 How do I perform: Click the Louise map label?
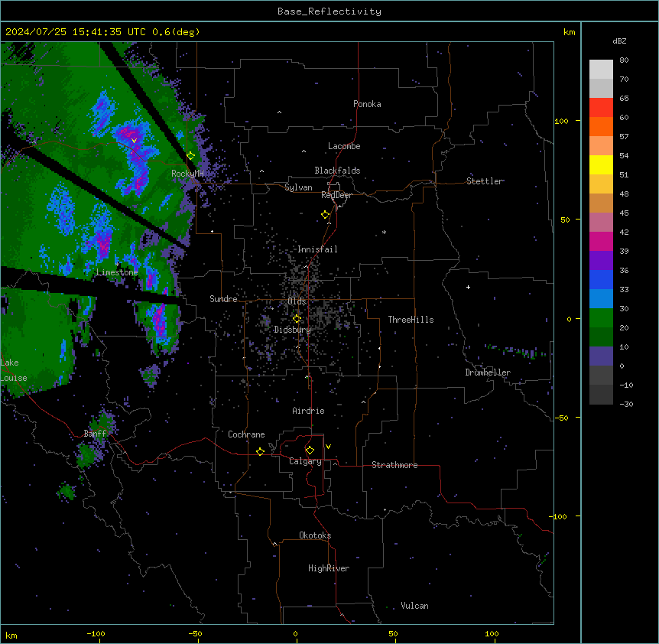14,378
